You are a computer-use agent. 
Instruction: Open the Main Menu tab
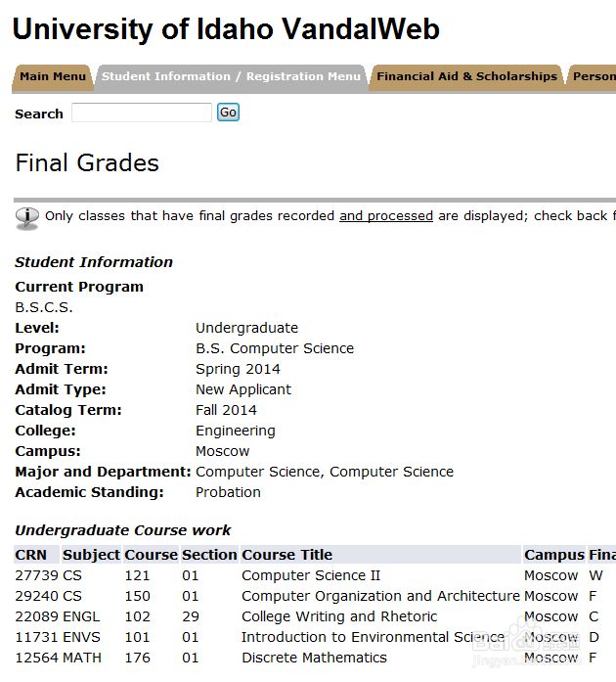[x=53, y=76]
